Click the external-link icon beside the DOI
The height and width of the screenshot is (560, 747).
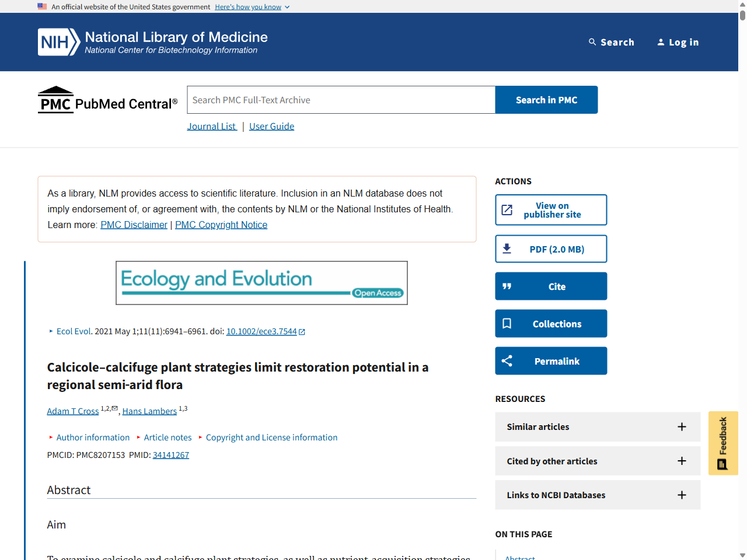point(301,331)
